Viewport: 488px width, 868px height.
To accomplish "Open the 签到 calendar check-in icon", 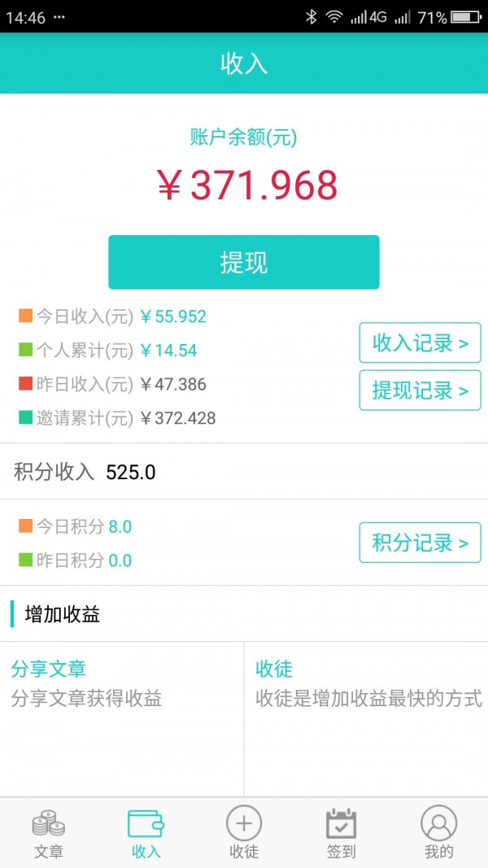I will click(x=342, y=824).
